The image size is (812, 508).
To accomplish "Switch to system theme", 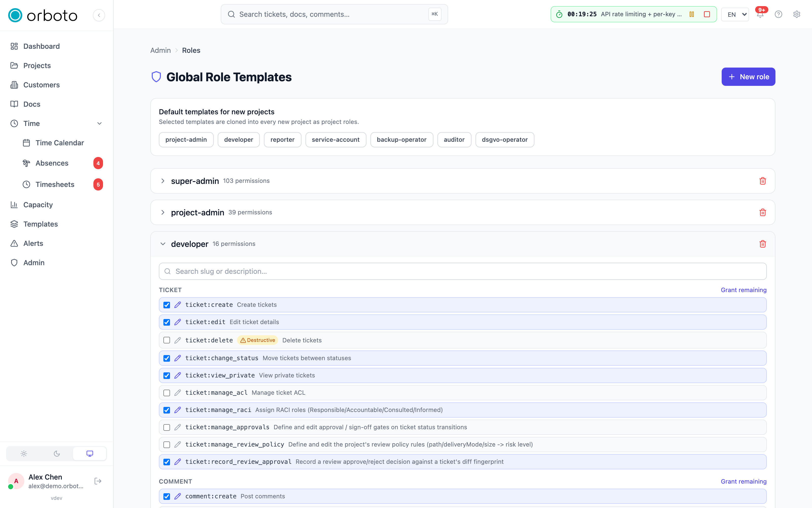I will pyautogui.click(x=90, y=454).
